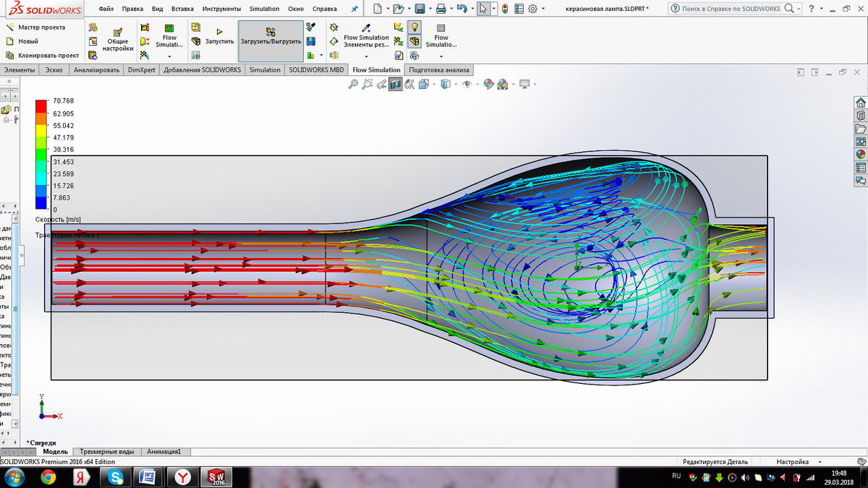Open Microsoft Word from the taskbar
This screenshot has width=868, height=488.
pos(148,477)
